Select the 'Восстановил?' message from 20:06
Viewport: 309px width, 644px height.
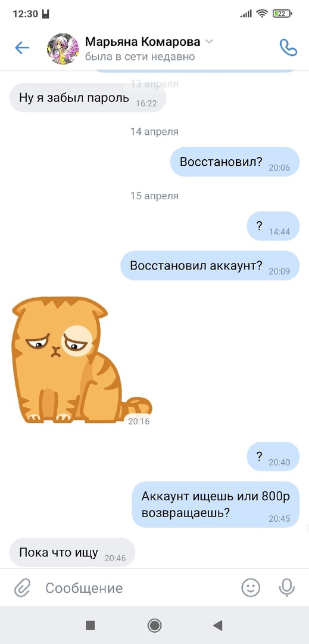235,162
